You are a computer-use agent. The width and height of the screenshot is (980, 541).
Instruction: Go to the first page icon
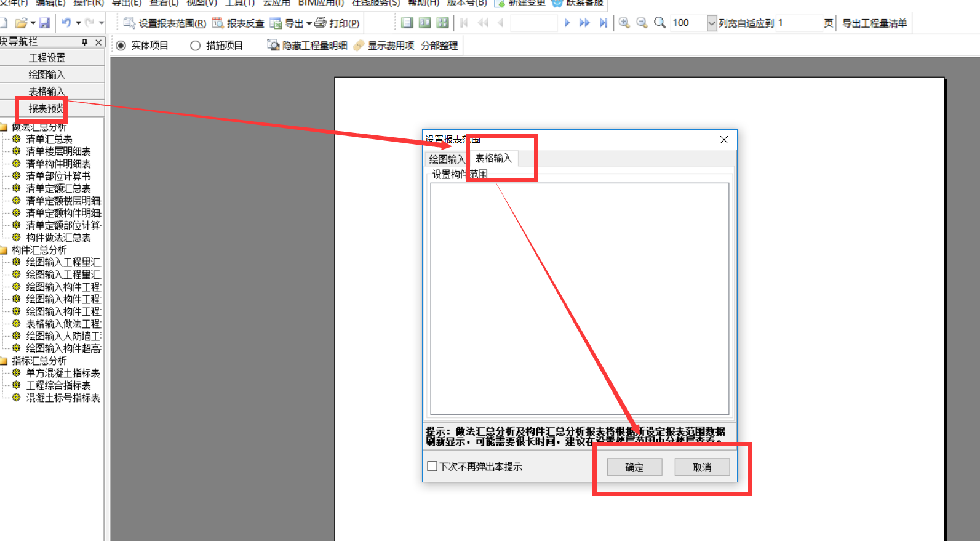(464, 23)
